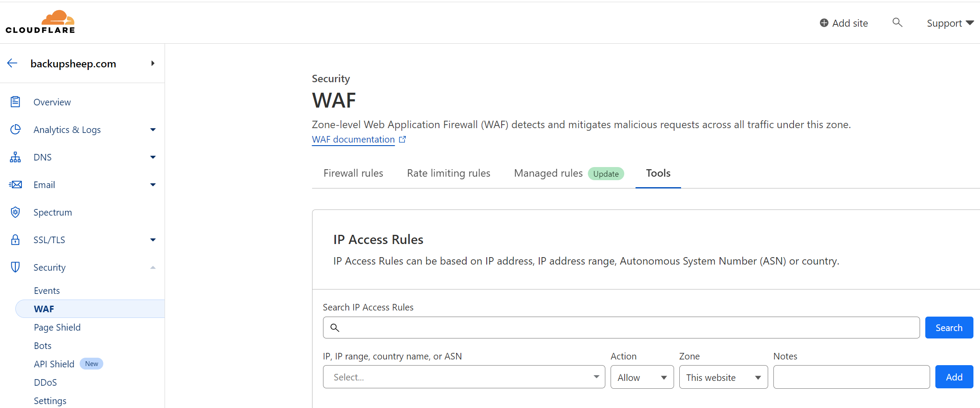Expand the DNS submenu arrow
Viewport: 980px width, 408px height.
click(153, 157)
